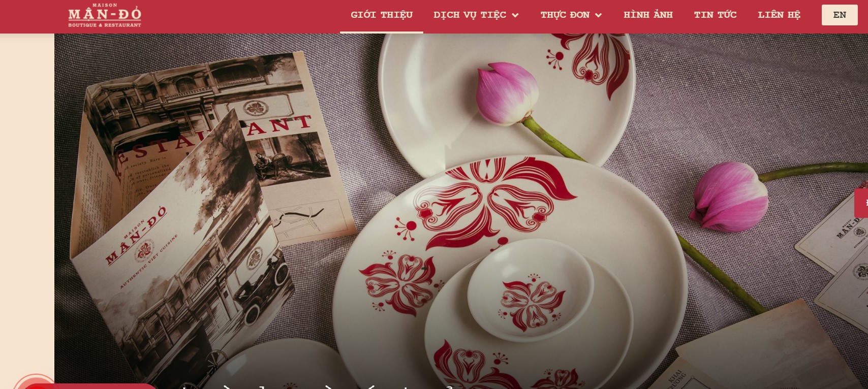This screenshot has width=868, height=389.
Task: Click the Maison Mận-Đỏ logo
Action: pos(105,15)
